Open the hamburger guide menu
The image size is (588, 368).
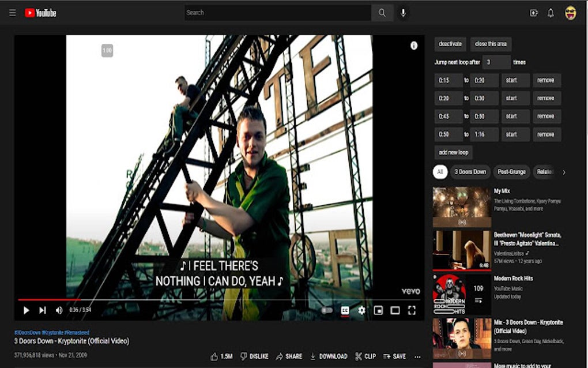(12, 12)
